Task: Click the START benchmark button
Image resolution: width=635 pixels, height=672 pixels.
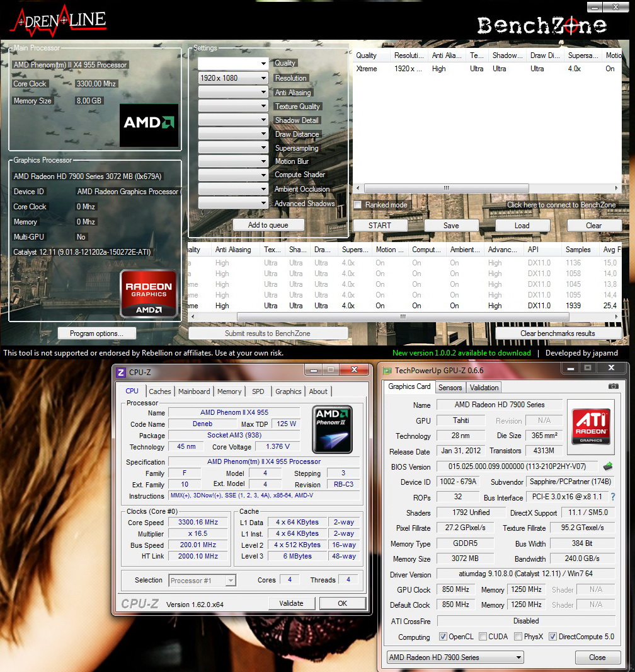Action: 380,226
